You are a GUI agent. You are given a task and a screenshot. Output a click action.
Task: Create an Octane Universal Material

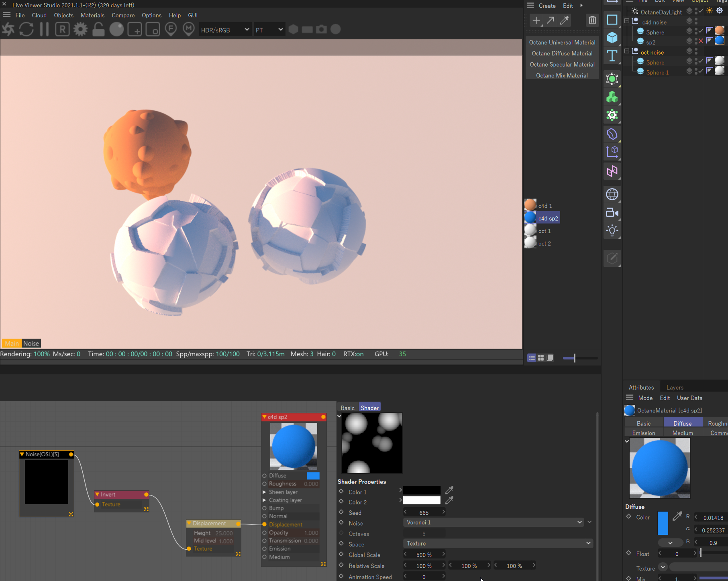pos(562,42)
